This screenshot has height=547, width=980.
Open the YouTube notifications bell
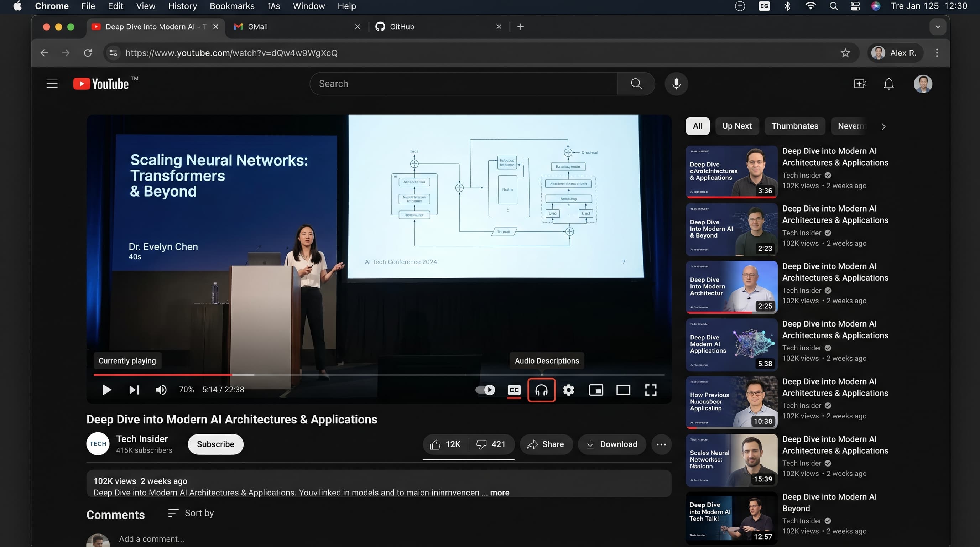[888, 84]
